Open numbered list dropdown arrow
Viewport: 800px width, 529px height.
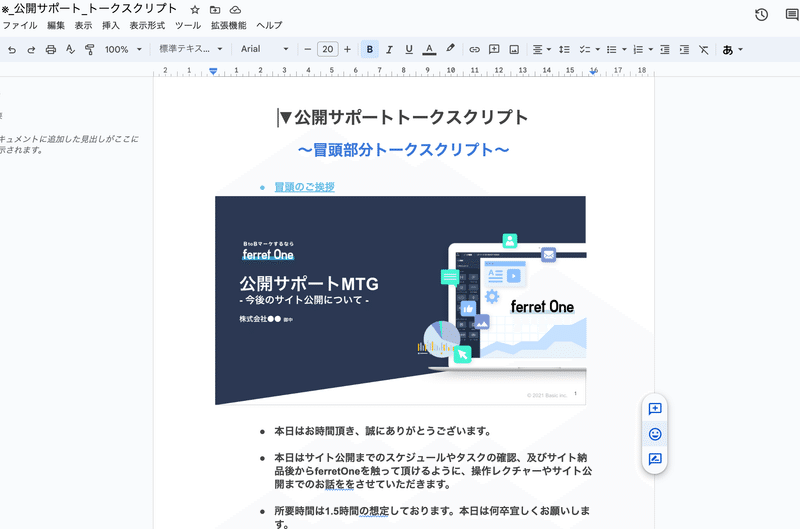tap(651, 49)
